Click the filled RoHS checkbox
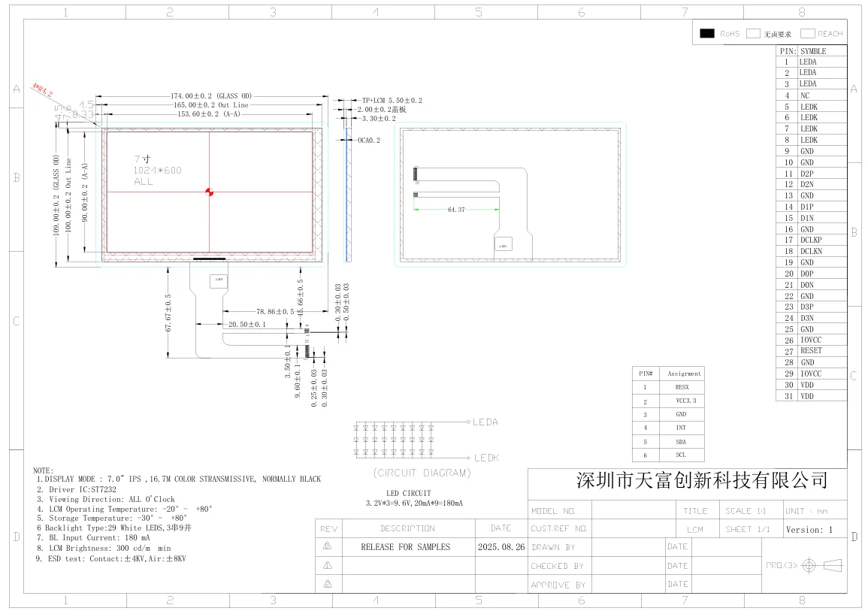This screenshot has height=611, width=868. [707, 33]
